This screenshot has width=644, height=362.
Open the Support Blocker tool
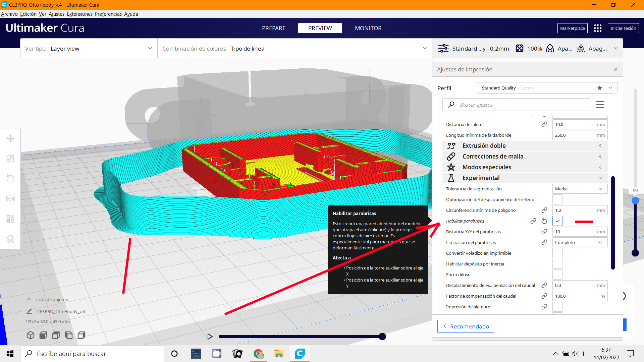coord(10,239)
